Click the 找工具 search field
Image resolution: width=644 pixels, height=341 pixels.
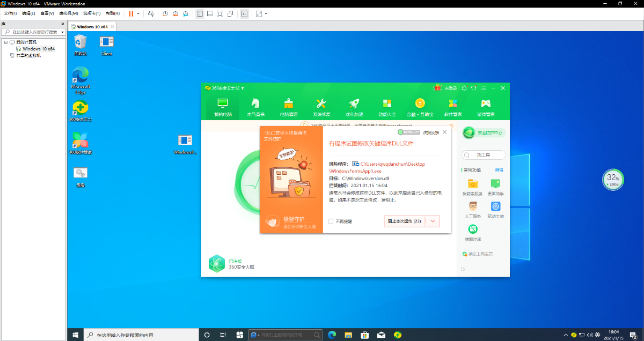point(484,155)
